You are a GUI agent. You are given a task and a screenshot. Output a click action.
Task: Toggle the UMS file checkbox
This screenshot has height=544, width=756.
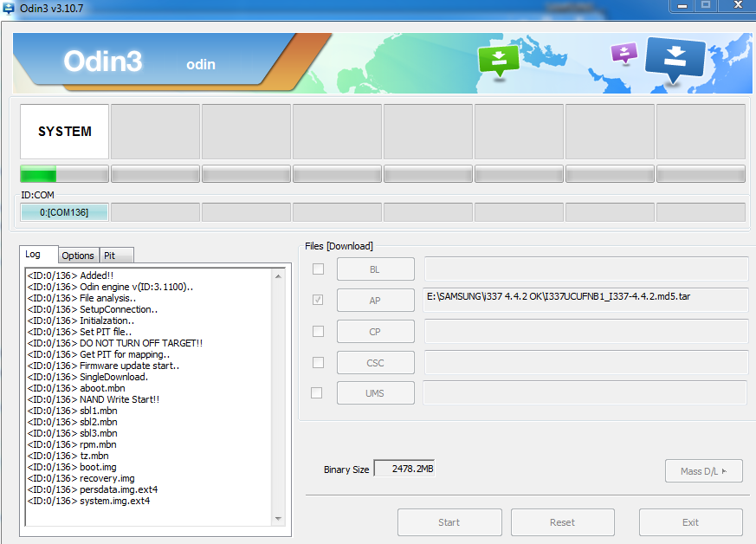(317, 393)
